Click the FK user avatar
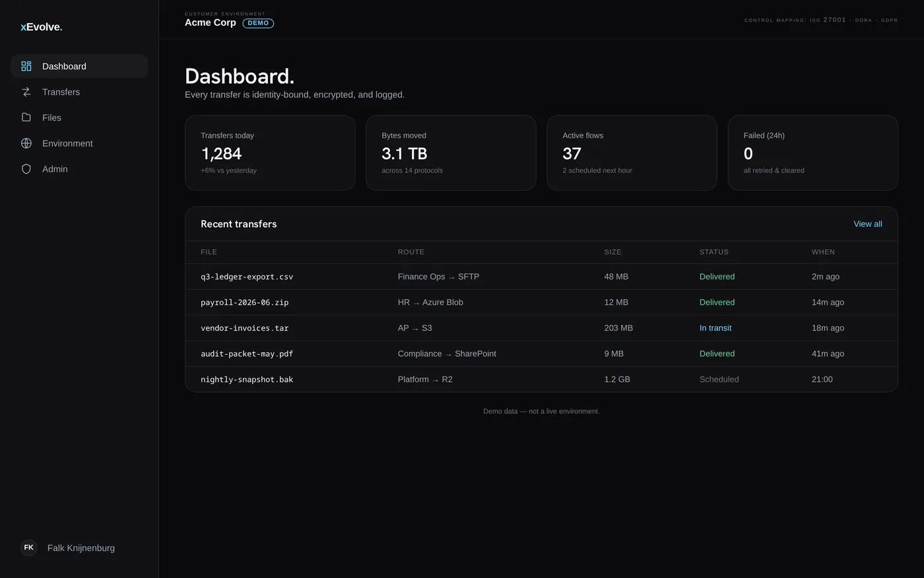 click(x=29, y=548)
